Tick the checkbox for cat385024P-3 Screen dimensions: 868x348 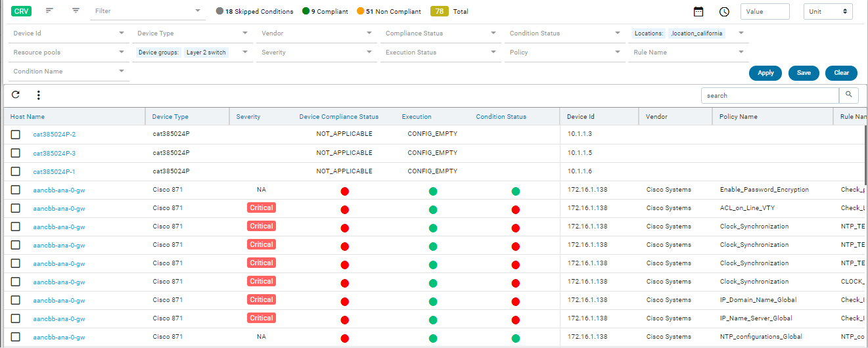pyautogui.click(x=16, y=153)
